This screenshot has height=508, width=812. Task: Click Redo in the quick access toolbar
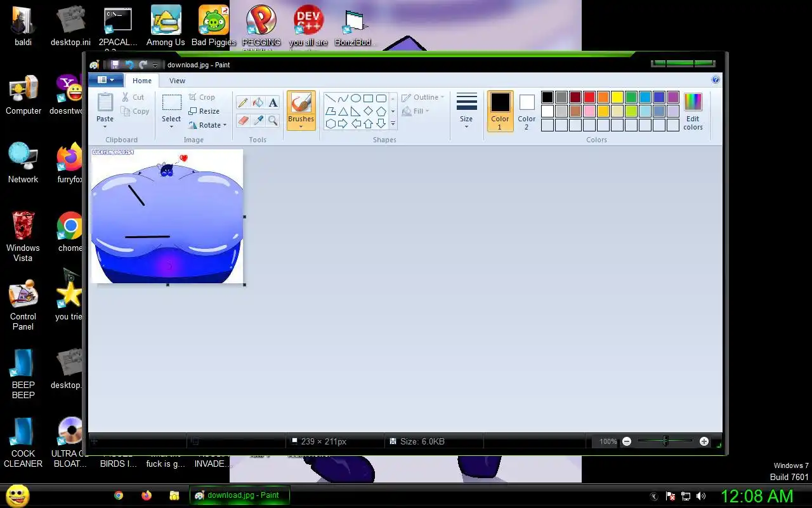coord(143,65)
